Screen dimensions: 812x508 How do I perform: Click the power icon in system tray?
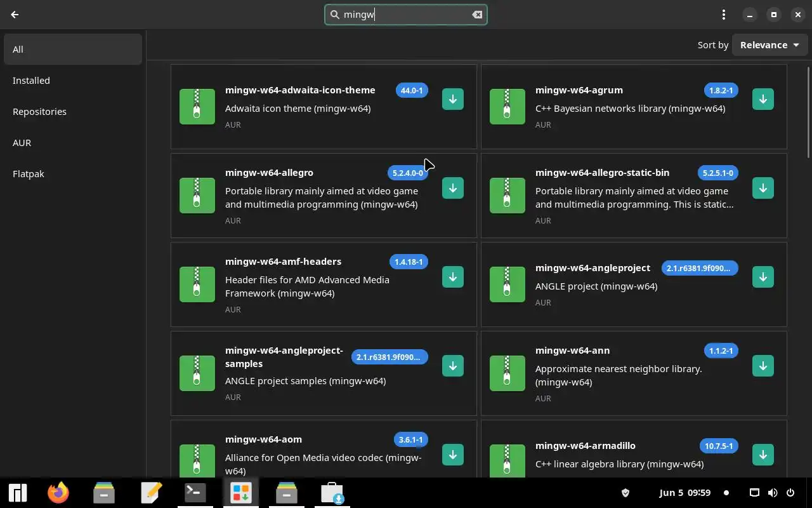790,493
